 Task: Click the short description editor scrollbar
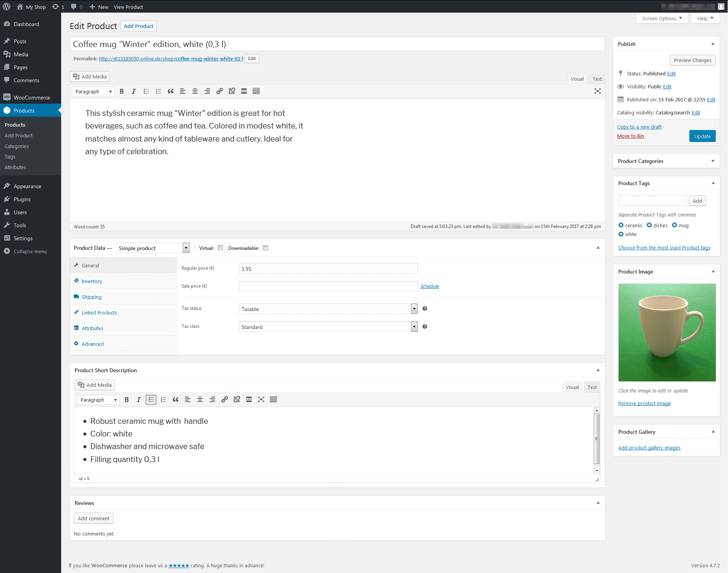pyautogui.click(x=596, y=440)
